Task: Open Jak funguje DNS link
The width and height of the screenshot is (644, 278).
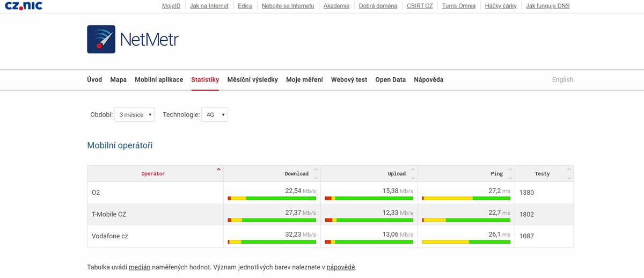Action: (x=548, y=6)
